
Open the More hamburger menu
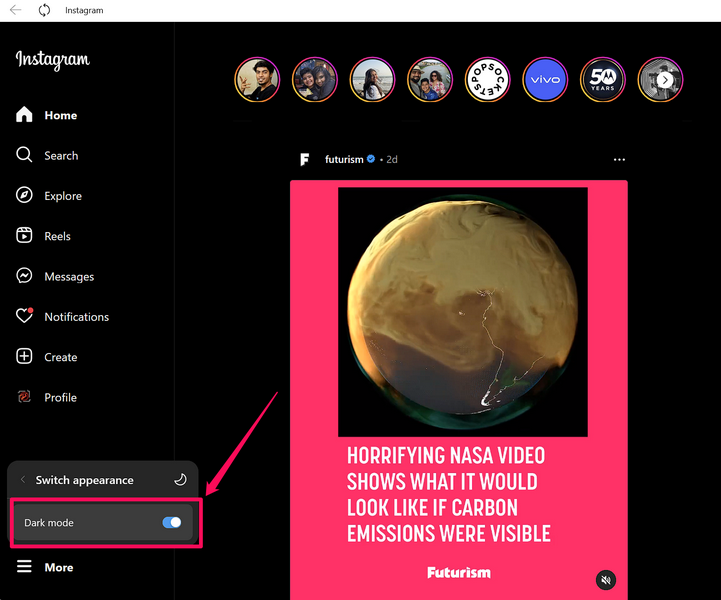(x=25, y=567)
